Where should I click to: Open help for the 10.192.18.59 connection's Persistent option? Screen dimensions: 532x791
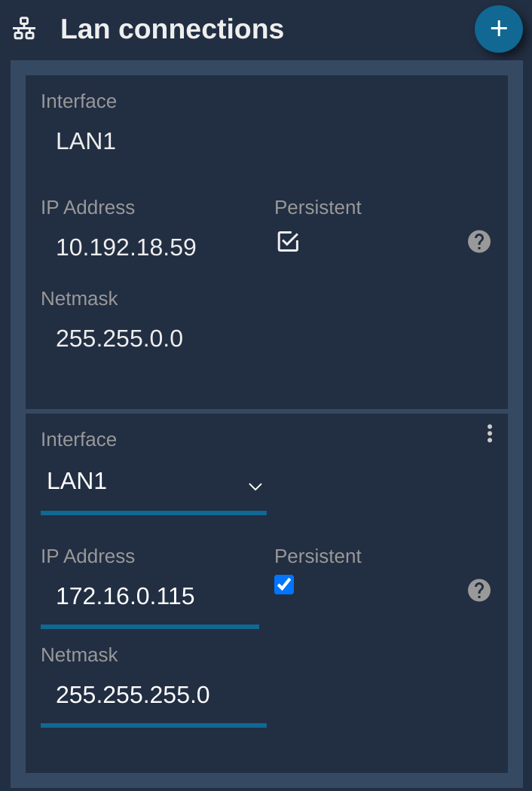tap(479, 241)
